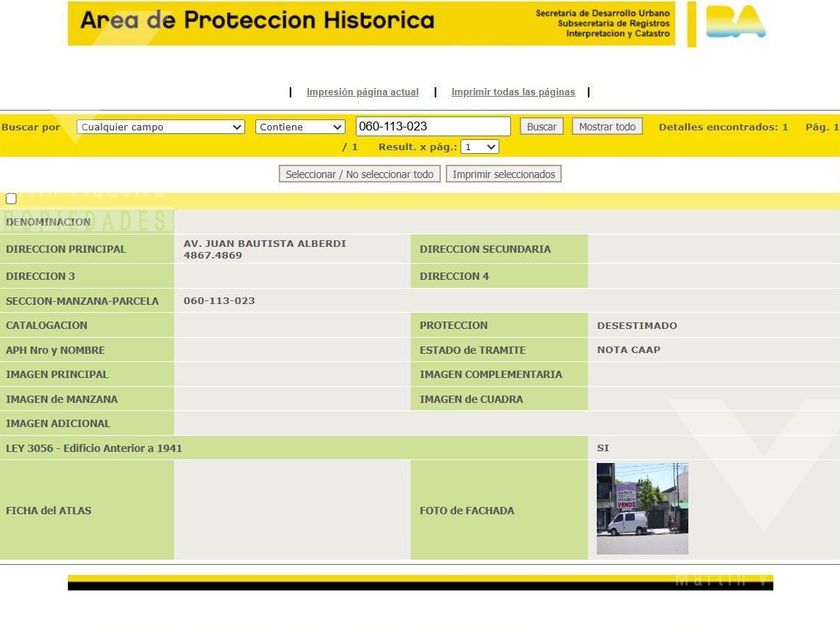Open the facade photo thumbnail
Image resolution: width=840 pixels, height=630 pixels.
642,508
